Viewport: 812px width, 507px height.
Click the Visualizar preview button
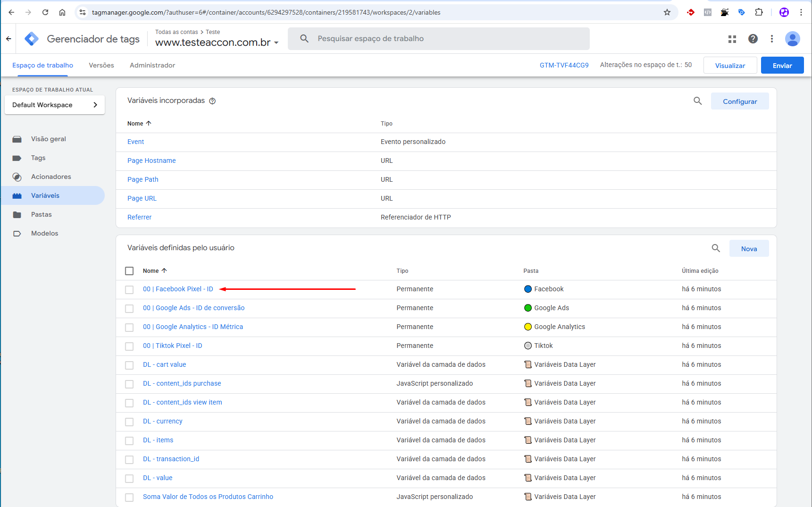[x=730, y=65]
